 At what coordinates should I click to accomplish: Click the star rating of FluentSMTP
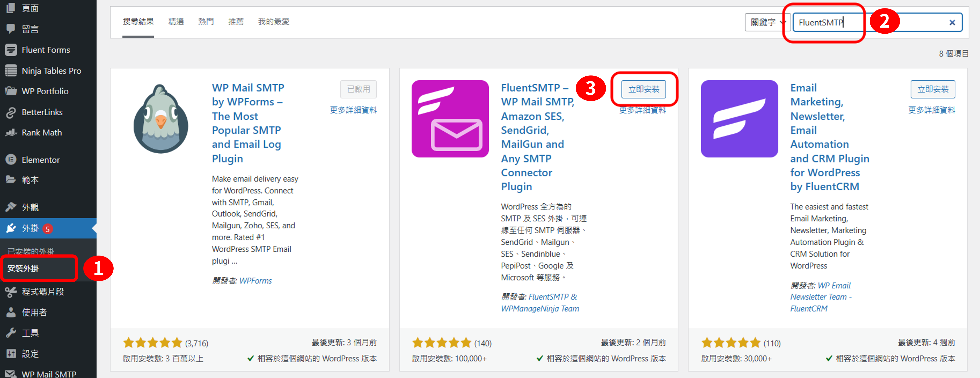[x=442, y=343]
